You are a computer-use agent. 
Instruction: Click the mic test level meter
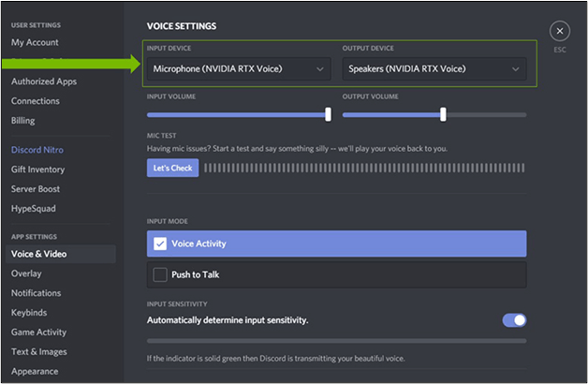tap(364, 168)
